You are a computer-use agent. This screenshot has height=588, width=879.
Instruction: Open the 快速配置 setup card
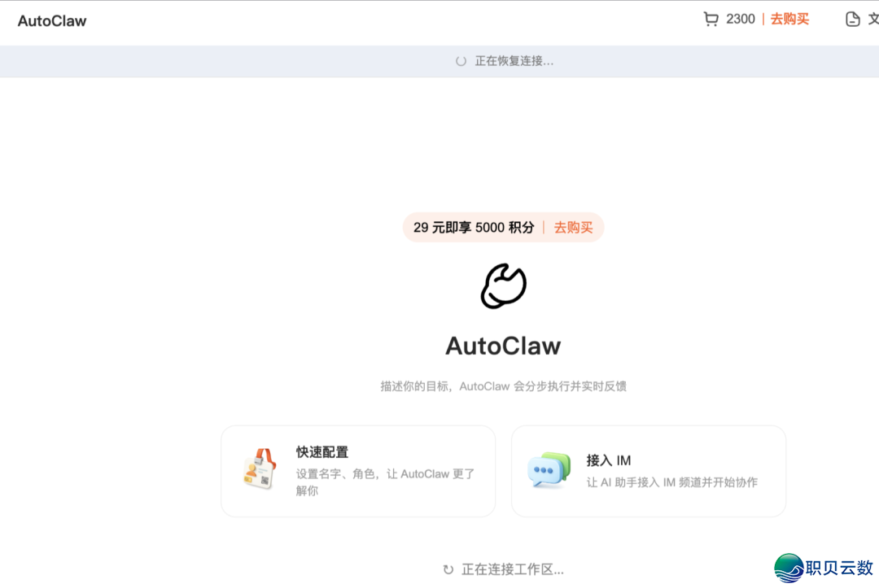358,470
